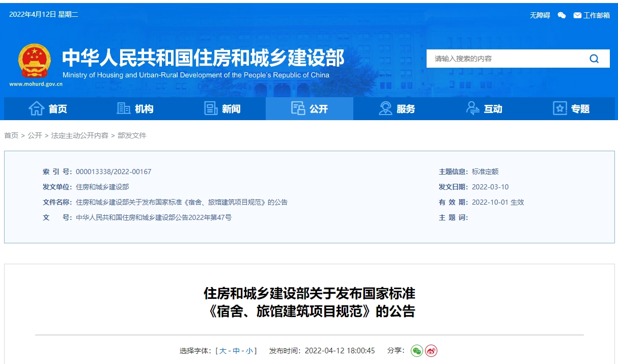Click the search magnifier icon
Viewport: 618px width, 364px height.
594,59
